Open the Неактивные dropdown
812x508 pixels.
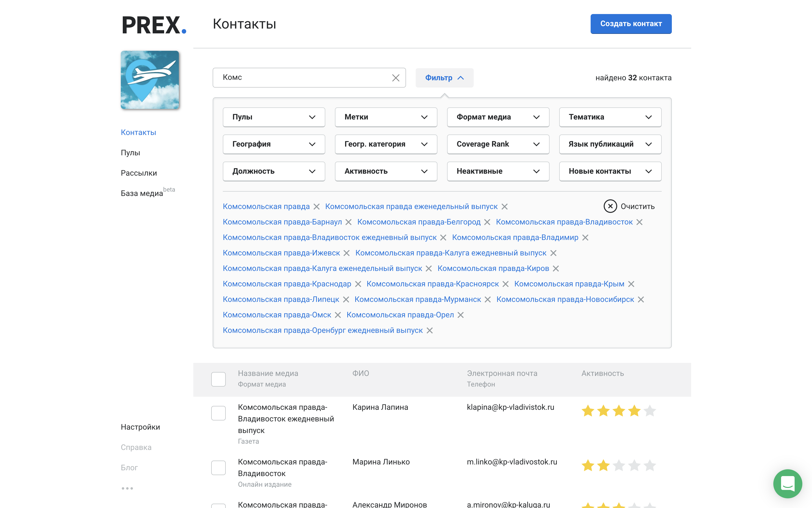pyautogui.click(x=498, y=171)
